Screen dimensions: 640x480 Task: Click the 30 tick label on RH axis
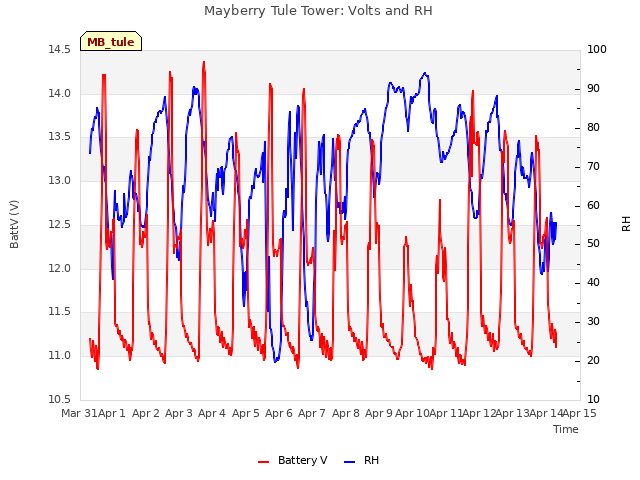point(593,322)
